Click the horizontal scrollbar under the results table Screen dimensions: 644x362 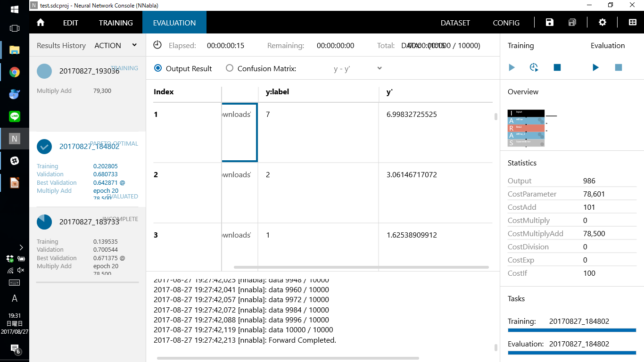361,267
